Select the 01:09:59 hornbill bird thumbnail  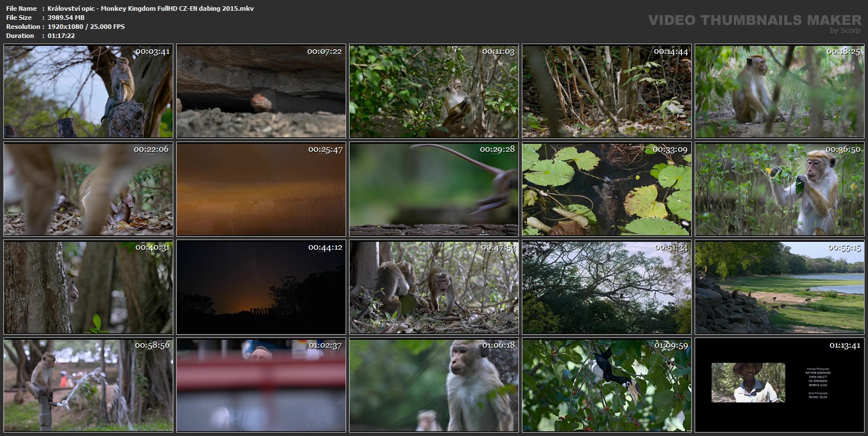tap(606, 385)
